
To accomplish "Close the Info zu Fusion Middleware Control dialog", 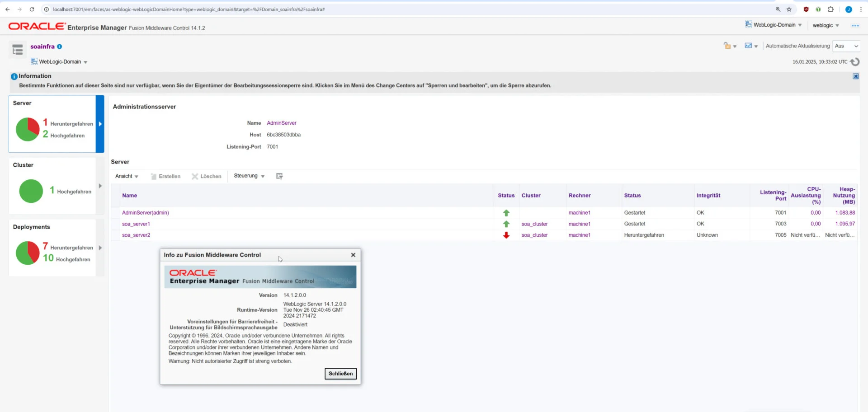I will 353,255.
